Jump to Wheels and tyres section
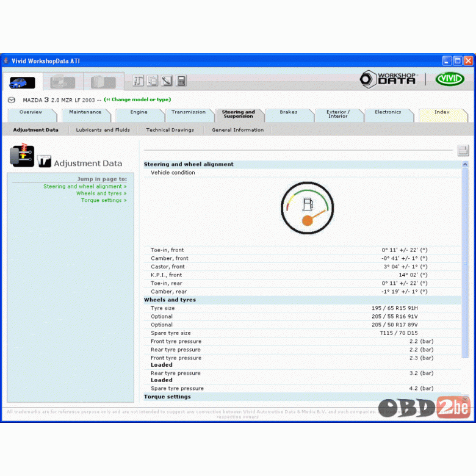The height and width of the screenshot is (476, 476). pyautogui.click(x=101, y=193)
